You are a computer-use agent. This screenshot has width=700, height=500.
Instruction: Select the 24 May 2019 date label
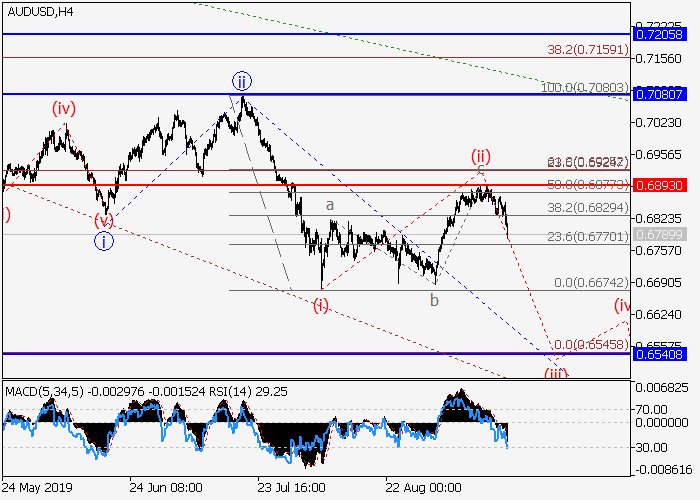point(36,490)
